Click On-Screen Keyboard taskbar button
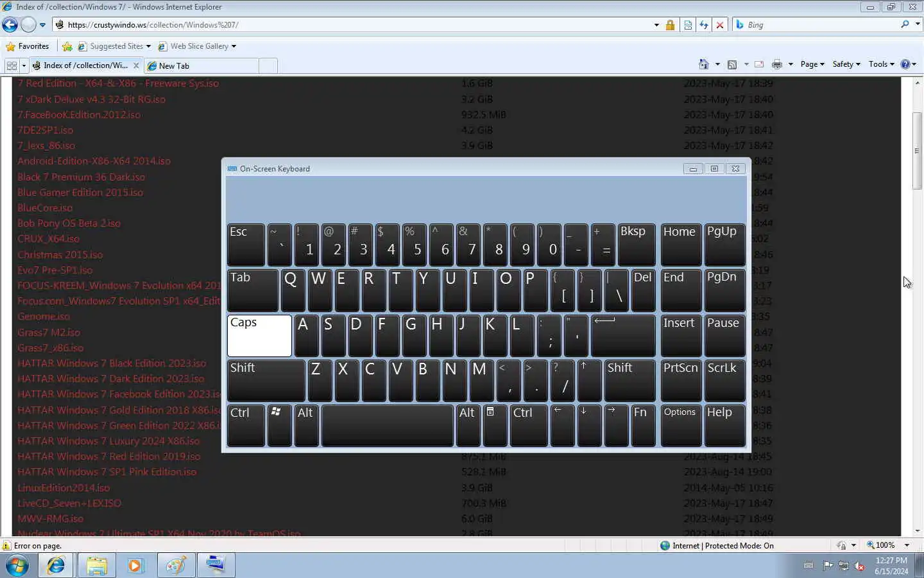The height and width of the screenshot is (578, 924). 216,565
